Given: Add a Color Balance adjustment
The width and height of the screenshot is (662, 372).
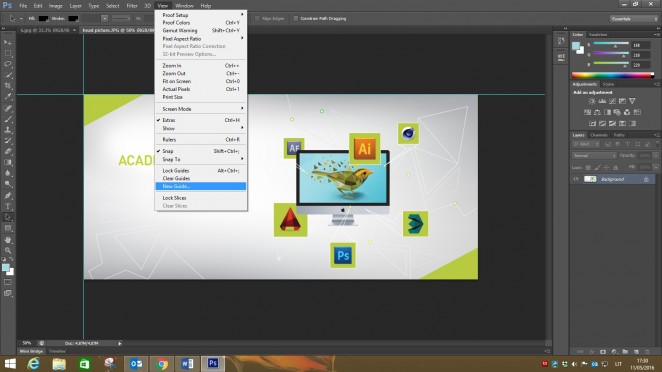Looking at the screenshot, I should click(x=597, y=112).
